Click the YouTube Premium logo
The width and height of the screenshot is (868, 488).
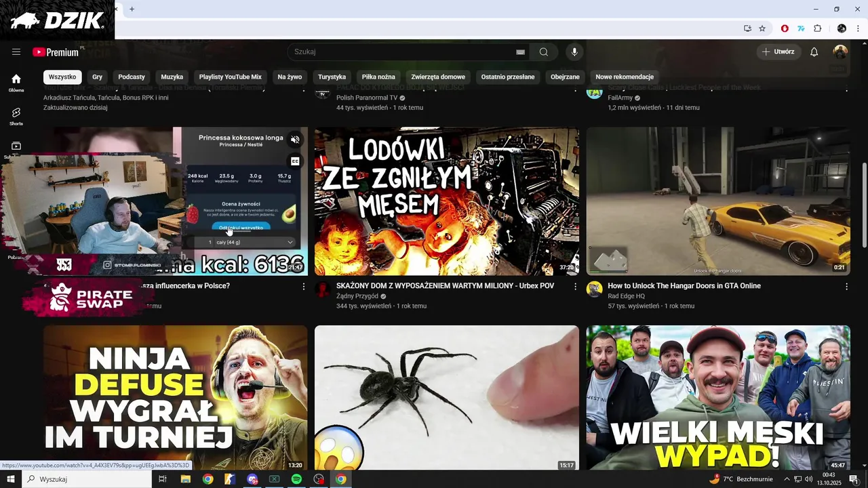(56, 52)
